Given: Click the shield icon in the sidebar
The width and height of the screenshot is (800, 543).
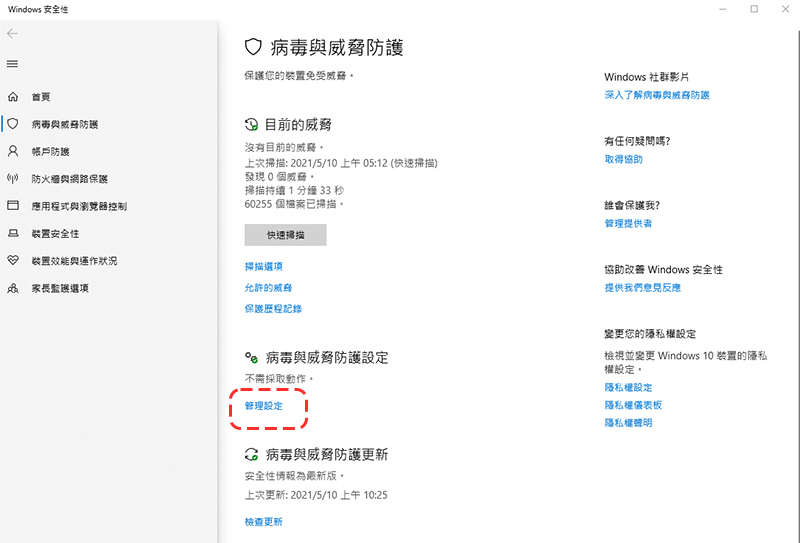Looking at the screenshot, I should tap(13, 124).
